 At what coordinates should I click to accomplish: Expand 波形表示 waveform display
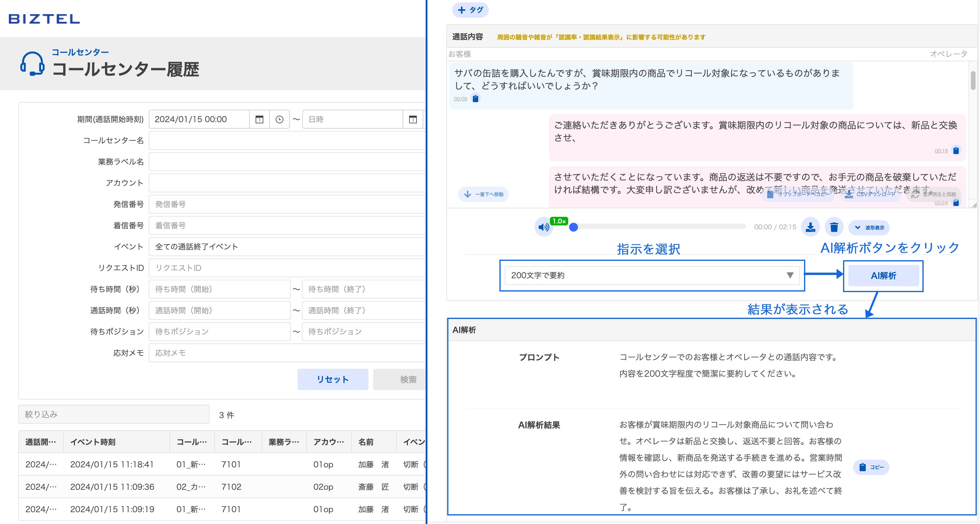(x=869, y=227)
